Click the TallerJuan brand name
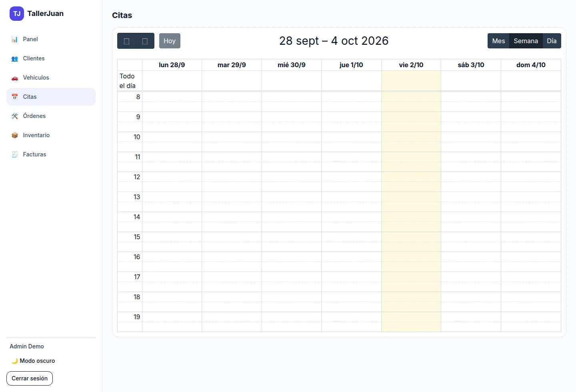This screenshot has height=392, width=576. click(45, 14)
